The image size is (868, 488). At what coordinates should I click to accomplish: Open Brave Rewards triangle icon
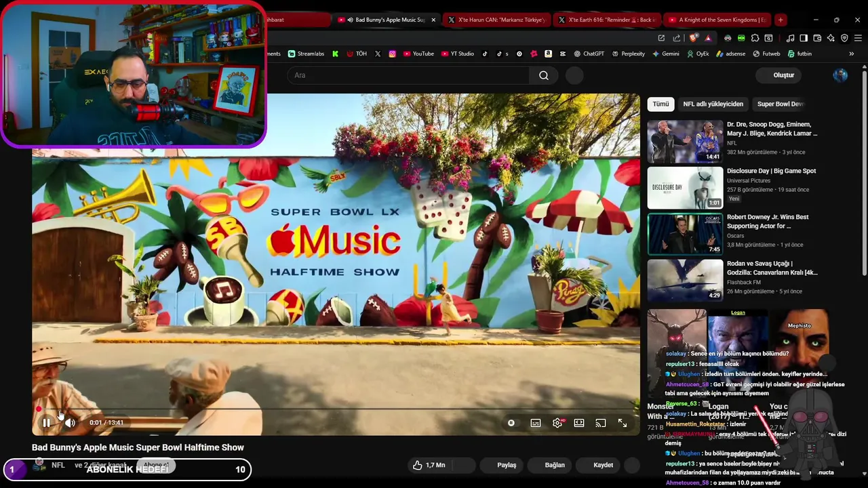708,39
